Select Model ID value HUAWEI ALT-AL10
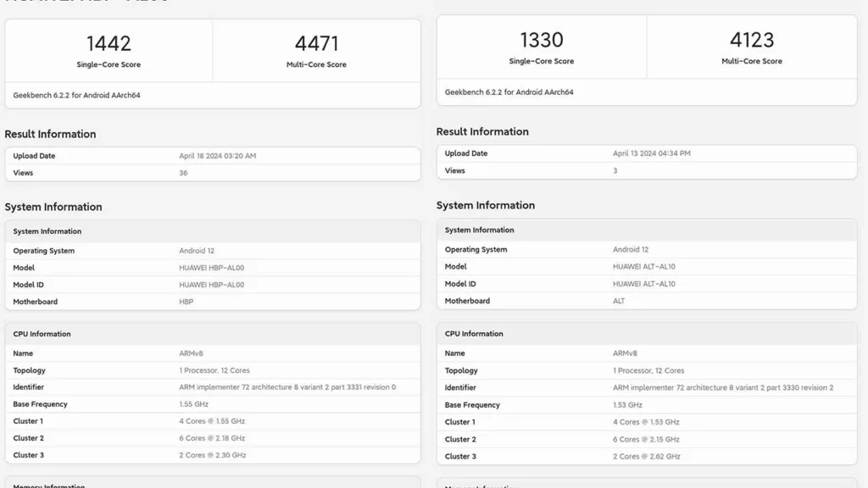Screen dimensions: 868x488 tap(644, 284)
